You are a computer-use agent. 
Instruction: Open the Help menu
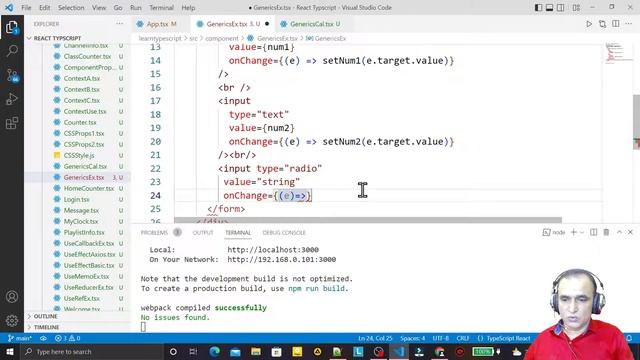coord(188,7)
